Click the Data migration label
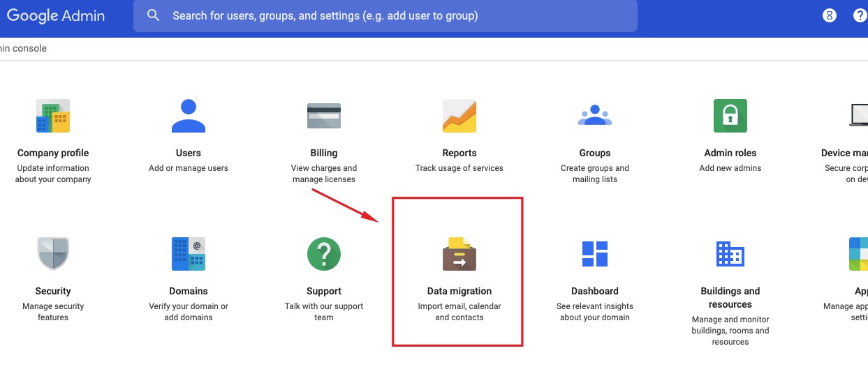This screenshot has width=868, height=383. [459, 291]
